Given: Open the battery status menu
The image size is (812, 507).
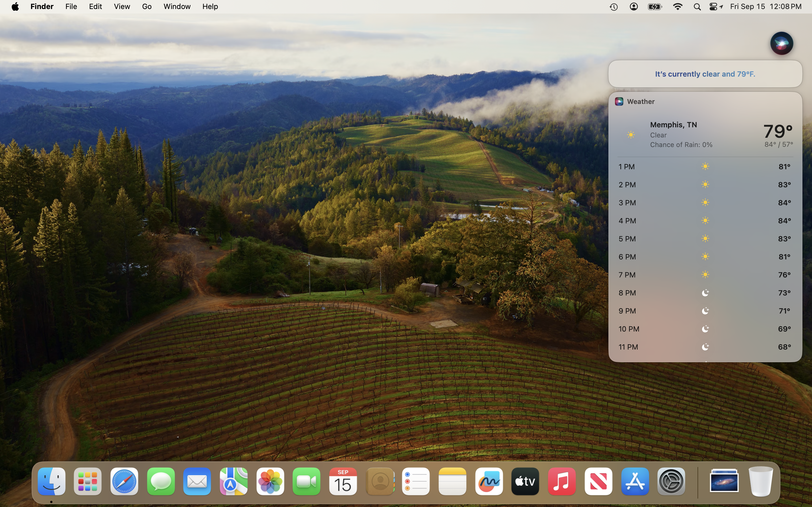Looking at the screenshot, I should pos(655,7).
